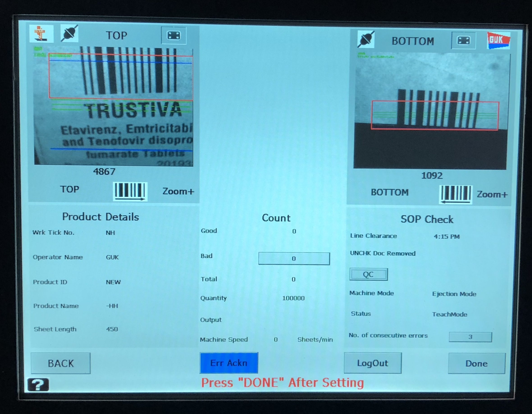Image resolution: width=532 pixels, height=414 pixels.
Task: Click the BOTTOM camera full-view frame icon
Action: 463,41
